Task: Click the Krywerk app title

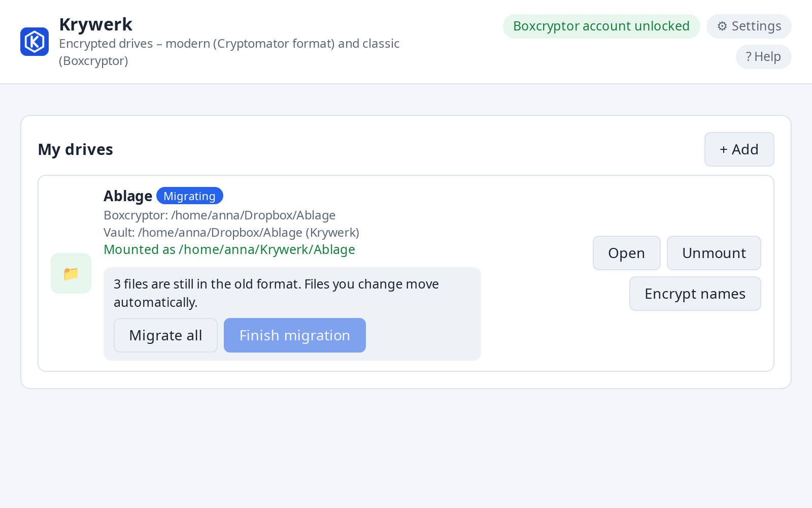Action: pos(95,24)
